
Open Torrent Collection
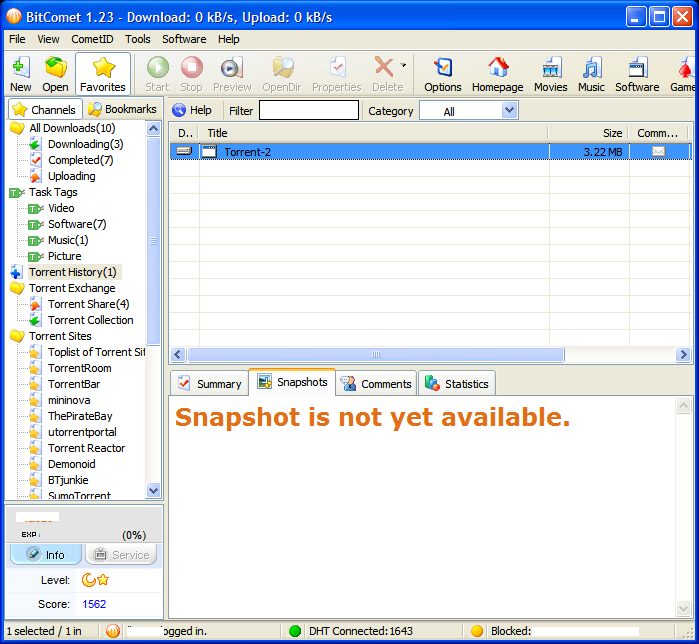click(90, 320)
